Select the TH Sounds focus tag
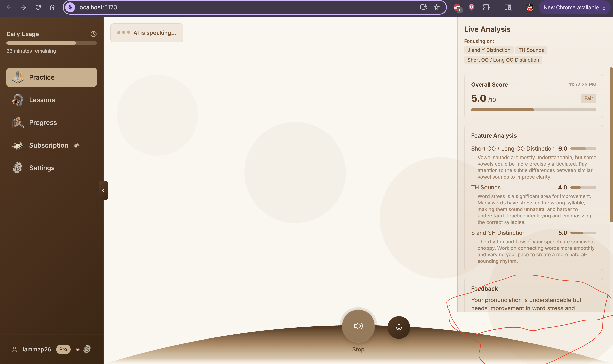Viewport: 613px width, 364px height. [x=531, y=50]
